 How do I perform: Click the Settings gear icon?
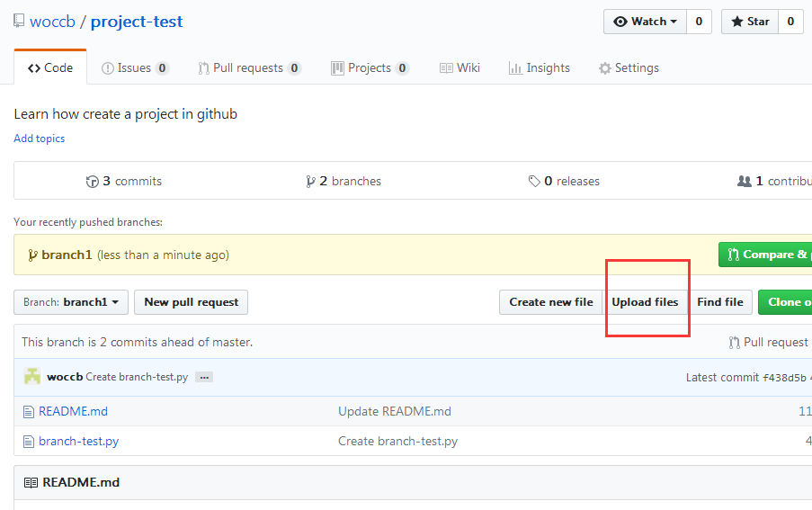click(x=605, y=68)
